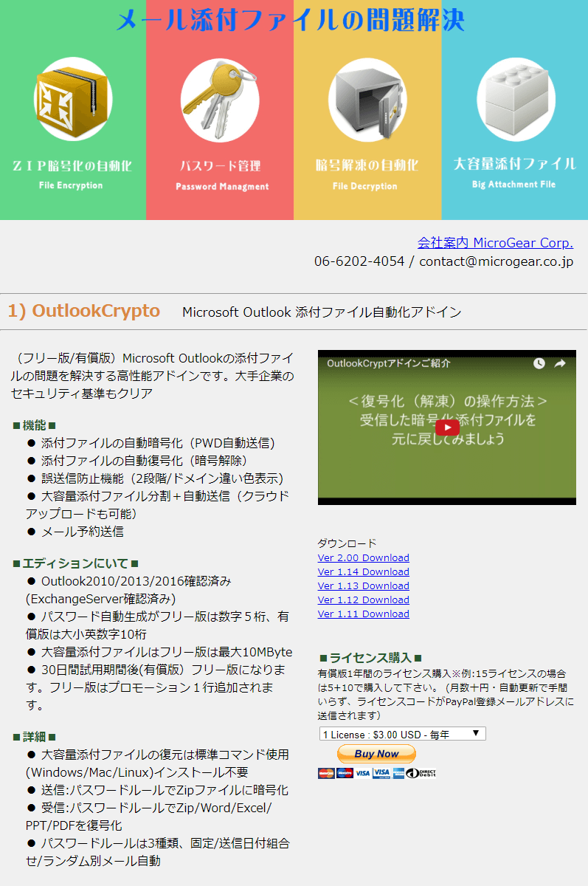The image size is (588, 886).
Task: Download version 1.13
Action: pos(363,586)
